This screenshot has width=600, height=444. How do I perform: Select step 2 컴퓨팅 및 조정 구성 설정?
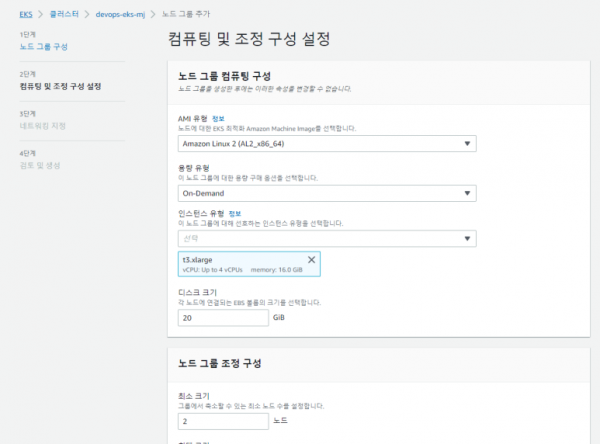[x=60, y=86]
